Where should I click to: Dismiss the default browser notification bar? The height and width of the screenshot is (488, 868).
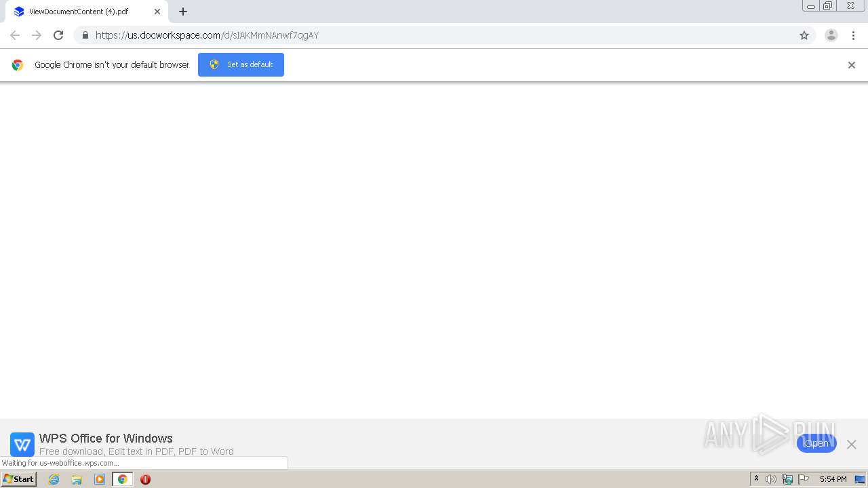coord(852,65)
